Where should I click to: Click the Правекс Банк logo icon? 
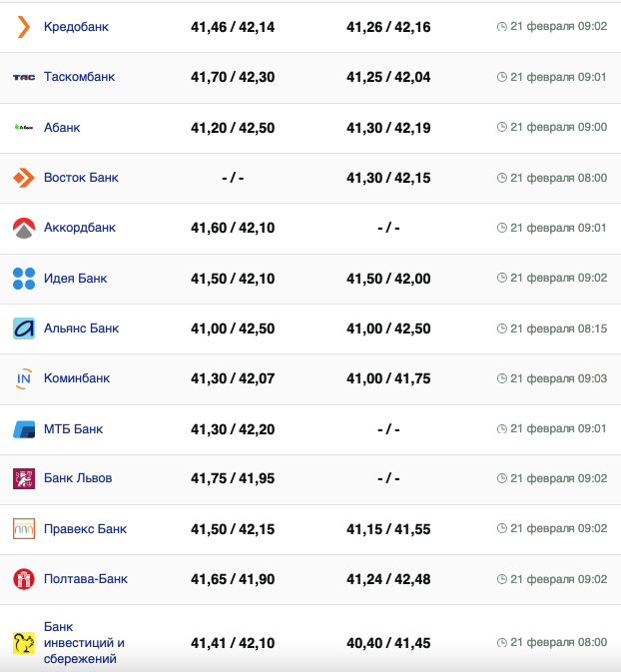click(24, 529)
